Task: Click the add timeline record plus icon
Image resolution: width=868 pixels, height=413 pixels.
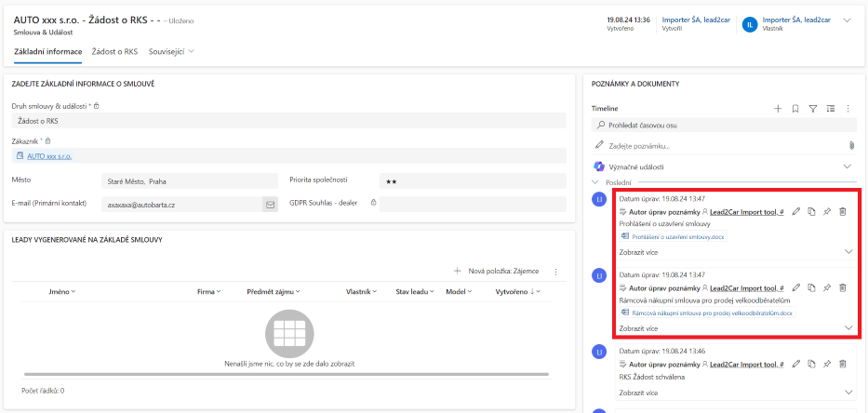Action: [x=778, y=109]
